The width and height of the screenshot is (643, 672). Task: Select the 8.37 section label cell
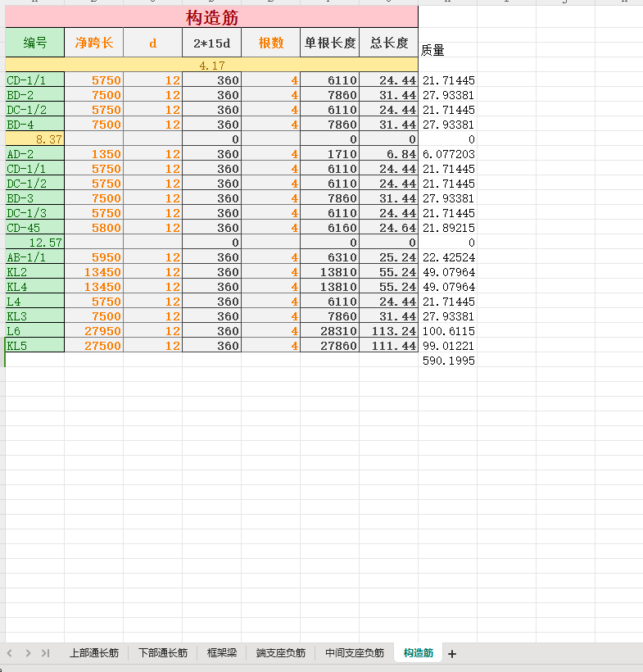click(x=34, y=138)
